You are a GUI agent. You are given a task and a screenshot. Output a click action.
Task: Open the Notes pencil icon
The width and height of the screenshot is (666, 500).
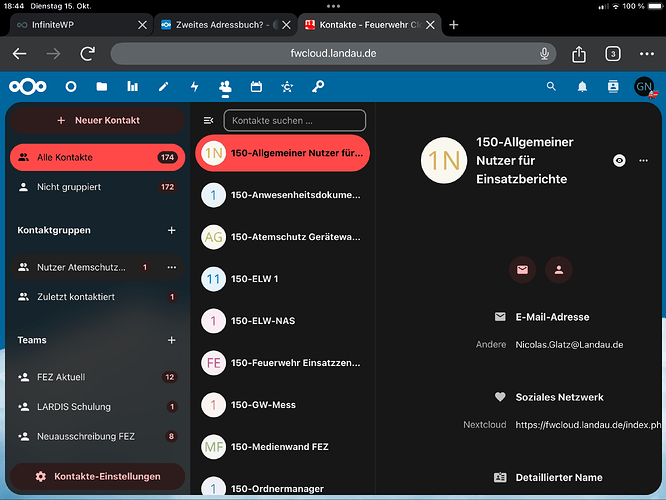pos(163,87)
